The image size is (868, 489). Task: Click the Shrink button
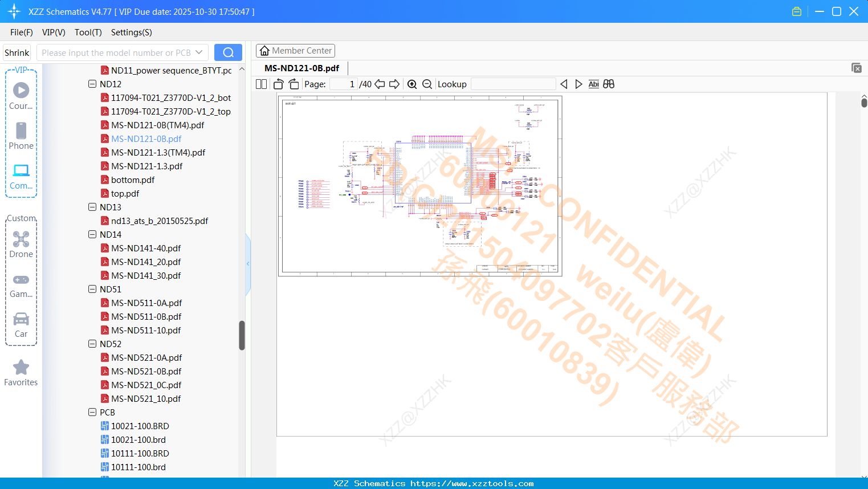pyautogui.click(x=17, y=52)
